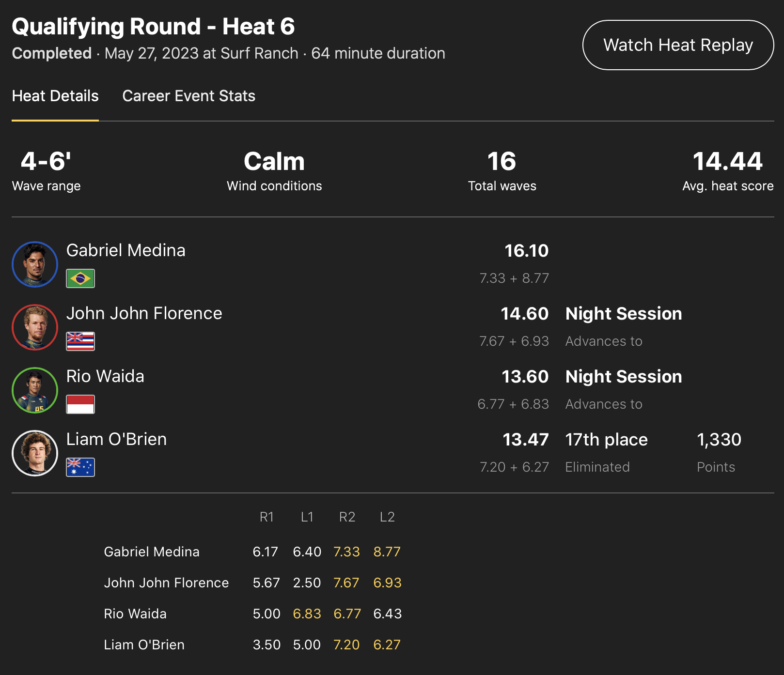Viewport: 784px width, 675px height.
Task: Click Liam O'Brien's name in results
Action: [x=116, y=439]
